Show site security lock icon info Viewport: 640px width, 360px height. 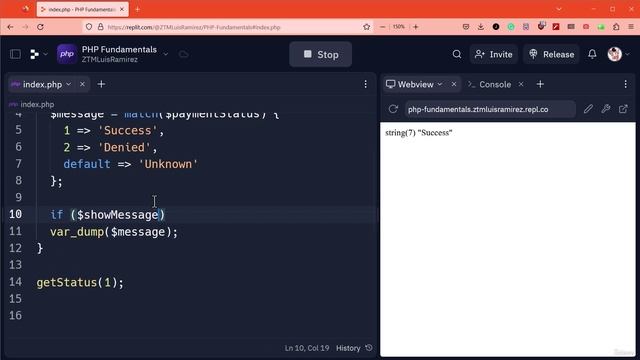coord(100,27)
